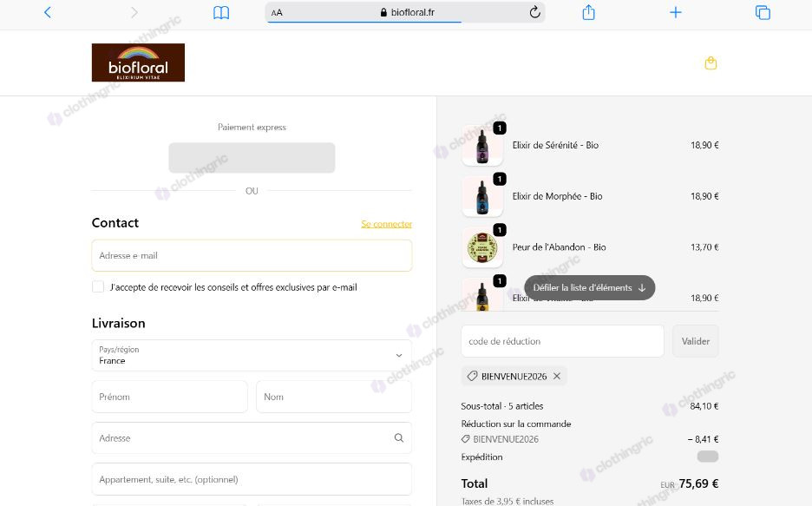Click Défiler la liste d'éléments button
The image size is (812, 506).
(x=590, y=287)
